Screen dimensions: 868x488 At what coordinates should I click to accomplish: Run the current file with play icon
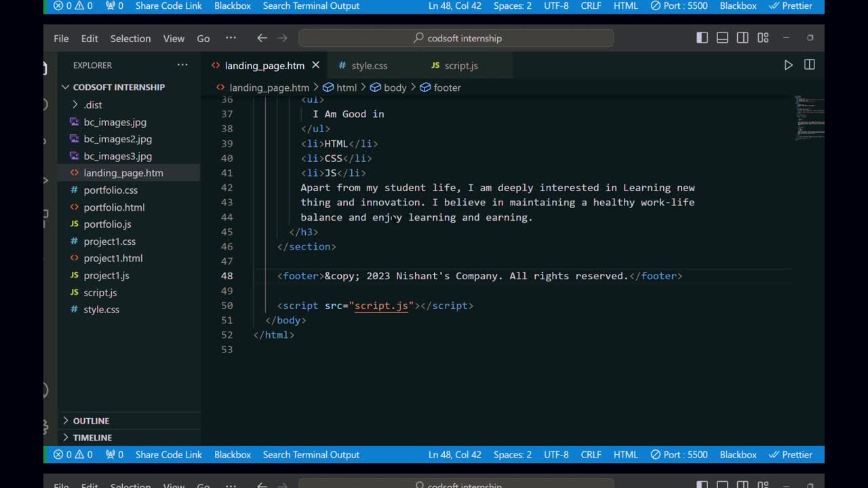click(788, 65)
